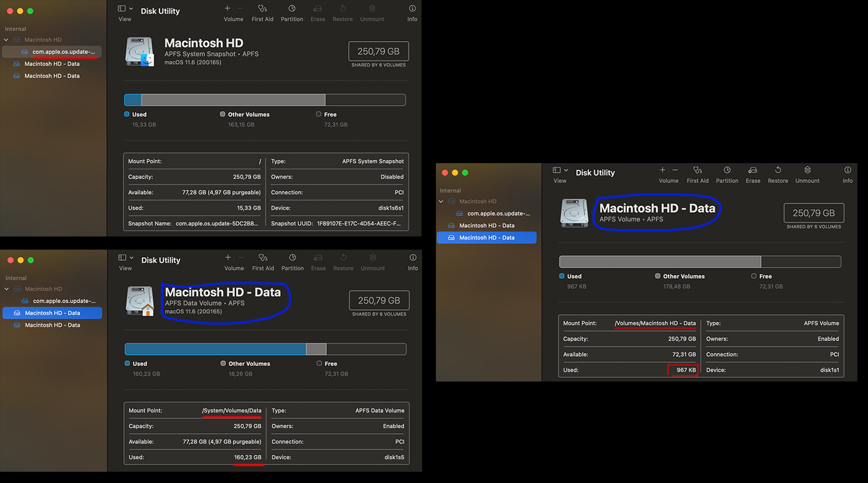Open Partition in the Macintosh HD snapshot window
868x483 pixels.
point(291,9)
